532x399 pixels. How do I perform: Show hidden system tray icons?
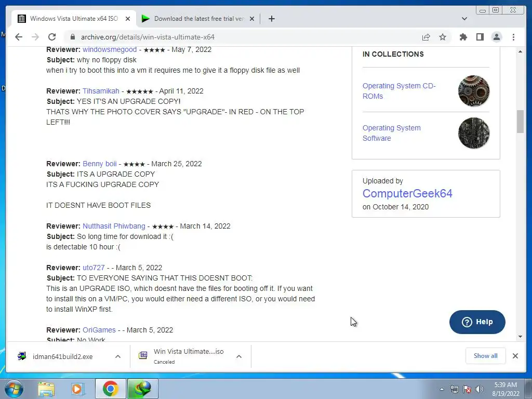coord(442,389)
